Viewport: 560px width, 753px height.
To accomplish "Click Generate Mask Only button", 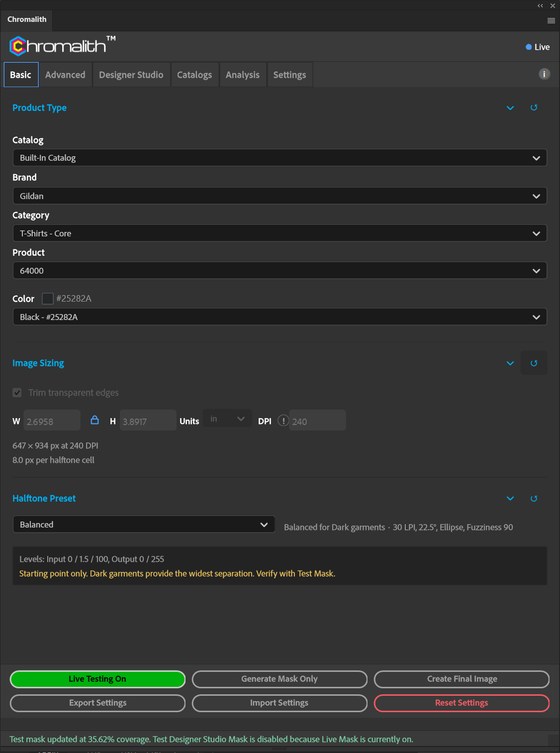I will click(280, 679).
